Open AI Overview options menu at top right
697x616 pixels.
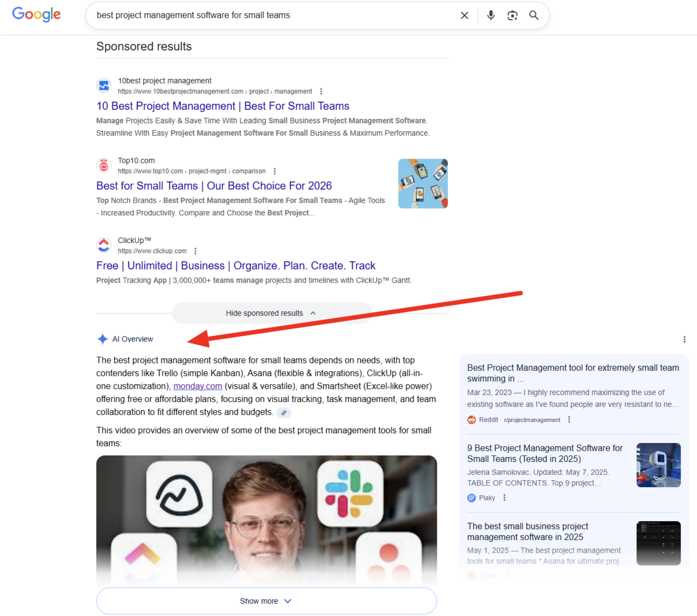click(684, 339)
